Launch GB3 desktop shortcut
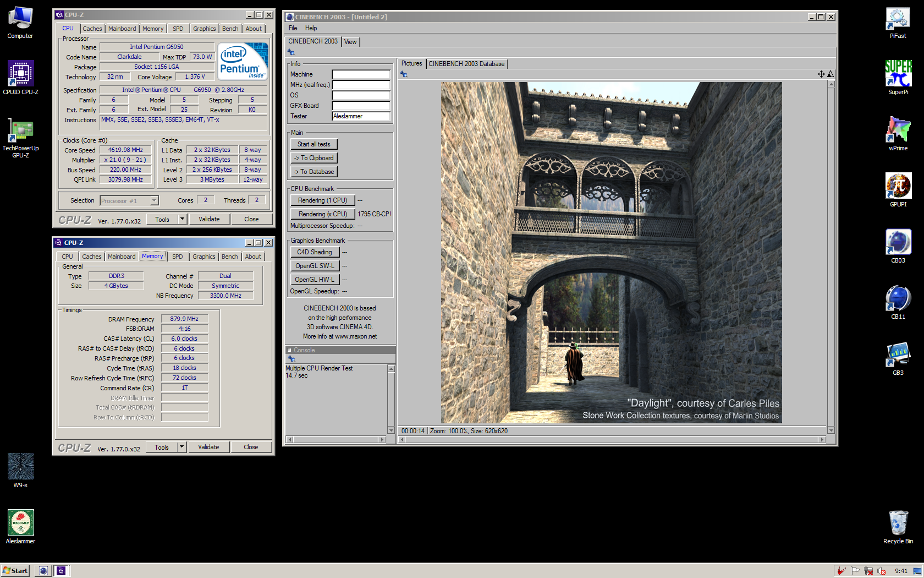This screenshot has width=924, height=578. point(898,358)
